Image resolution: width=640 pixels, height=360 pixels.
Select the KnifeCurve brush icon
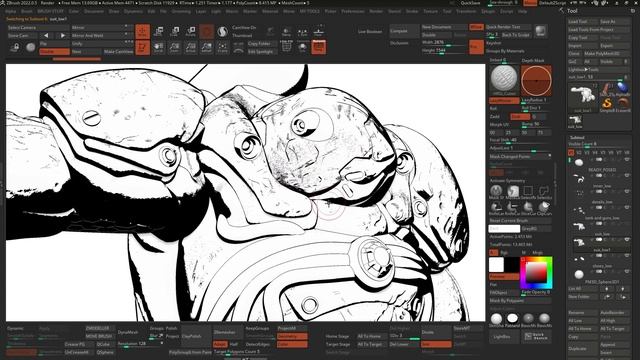click(512, 207)
